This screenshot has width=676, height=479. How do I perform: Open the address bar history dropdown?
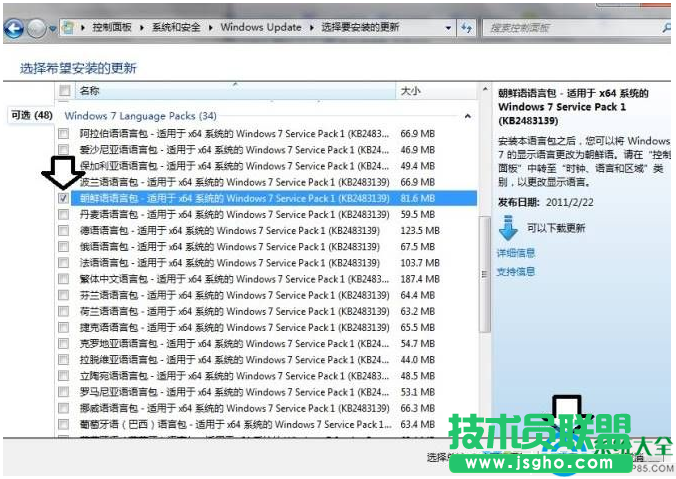(451, 29)
